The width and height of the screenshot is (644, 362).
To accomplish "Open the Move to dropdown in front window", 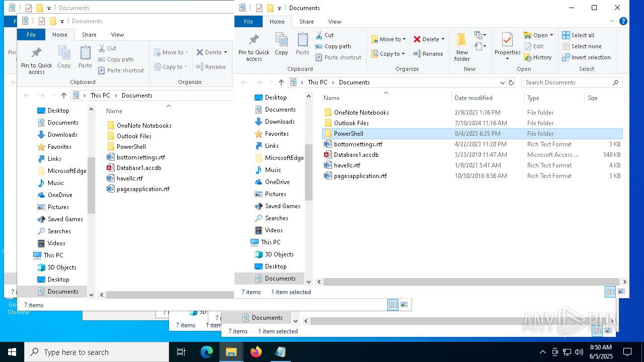I will coord(388,39).
